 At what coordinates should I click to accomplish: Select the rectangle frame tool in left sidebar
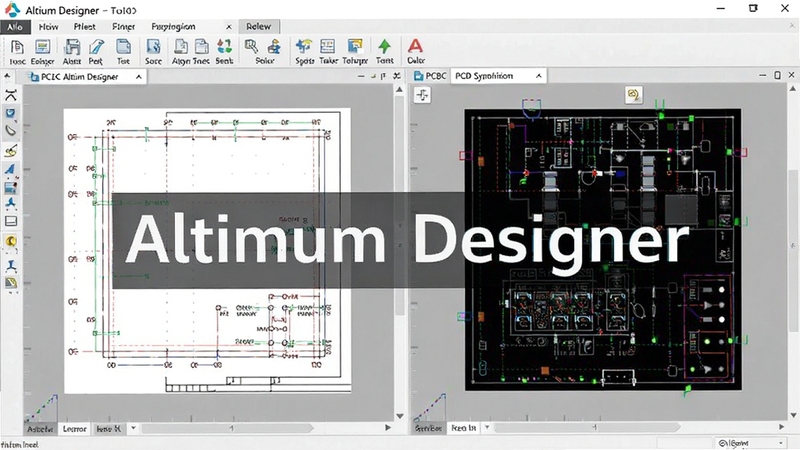(11, 221)
